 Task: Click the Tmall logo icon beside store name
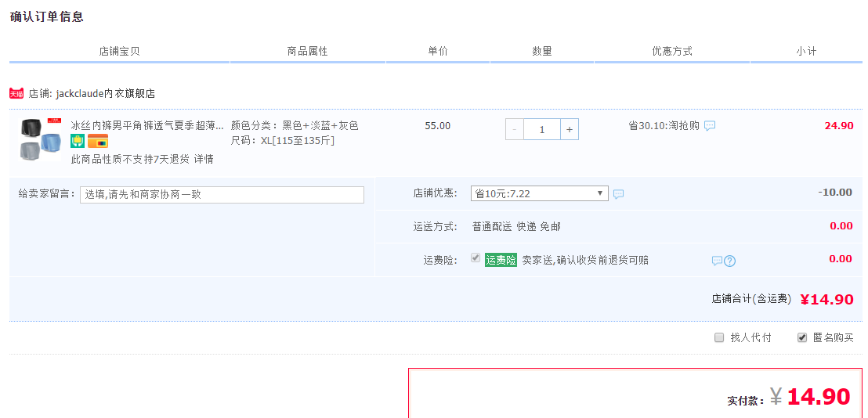[16, 93]
